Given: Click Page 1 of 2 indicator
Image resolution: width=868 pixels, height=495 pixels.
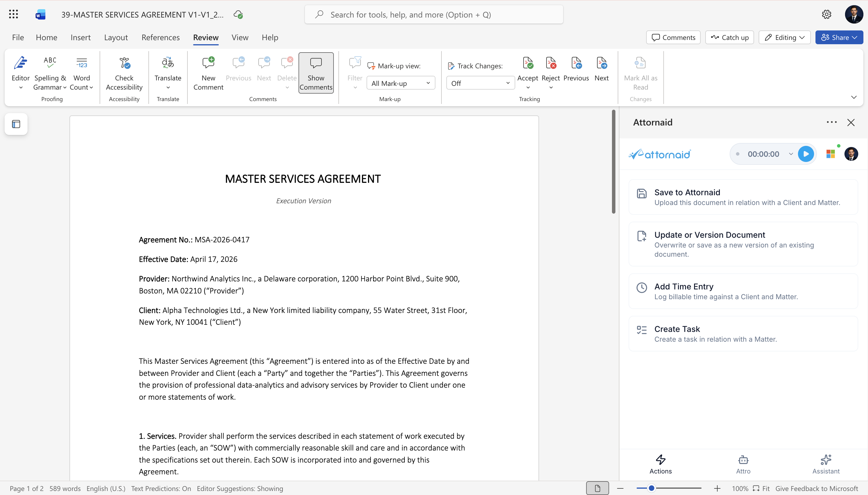Looking at the screenshot, I should coord(26,489).
